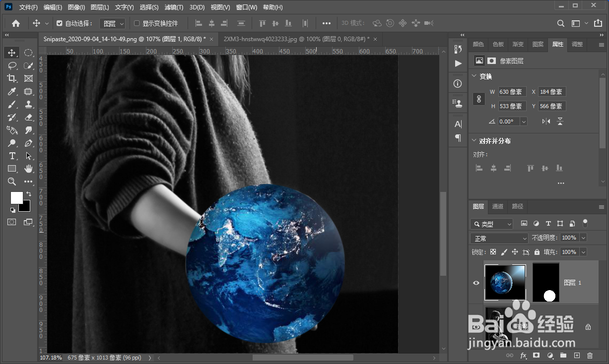Select the Brush tool
The width and height of the screenshot is (609, 364).
(x=12, y=104)
